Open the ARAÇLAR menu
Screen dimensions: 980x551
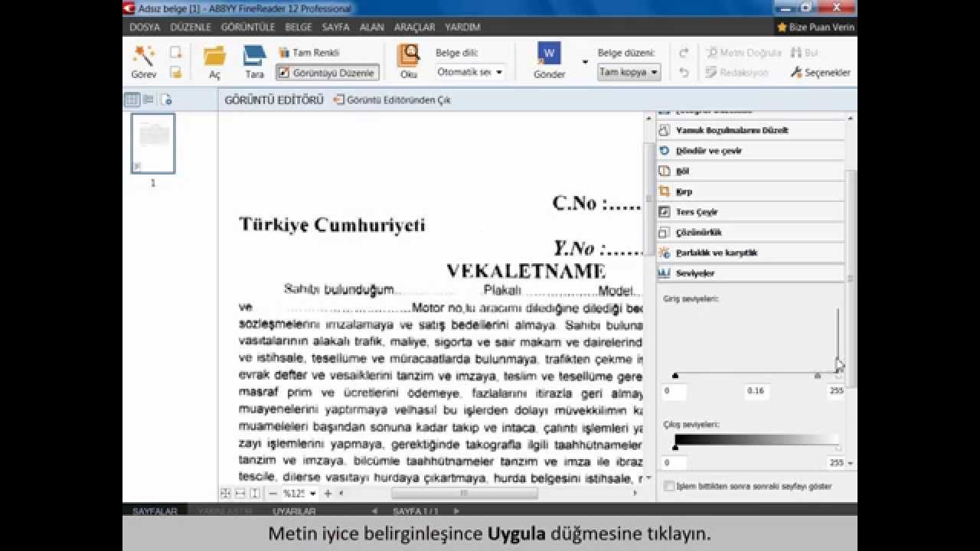(x=414, y=27)
